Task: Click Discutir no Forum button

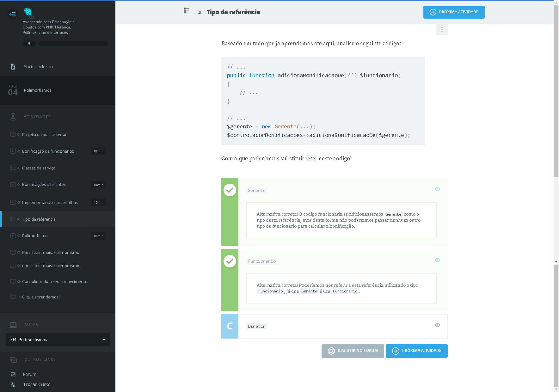Action: pyautogui.click(x=353, y=351)
